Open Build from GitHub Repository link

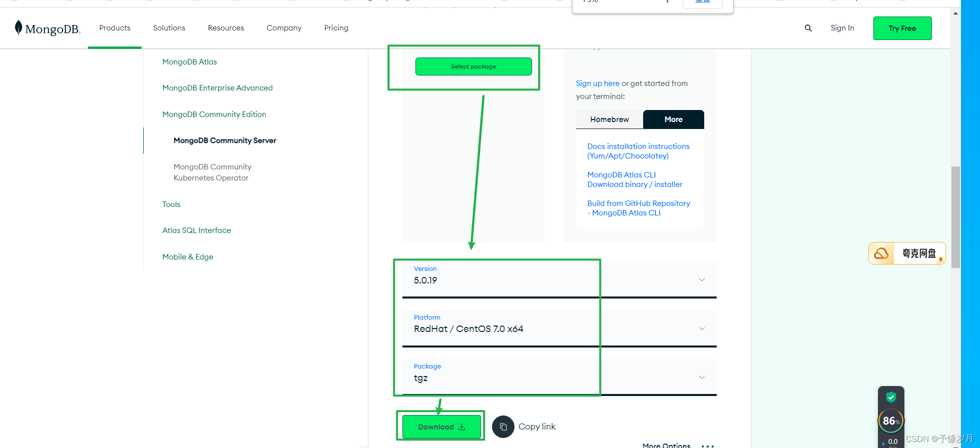pos(639,208)
